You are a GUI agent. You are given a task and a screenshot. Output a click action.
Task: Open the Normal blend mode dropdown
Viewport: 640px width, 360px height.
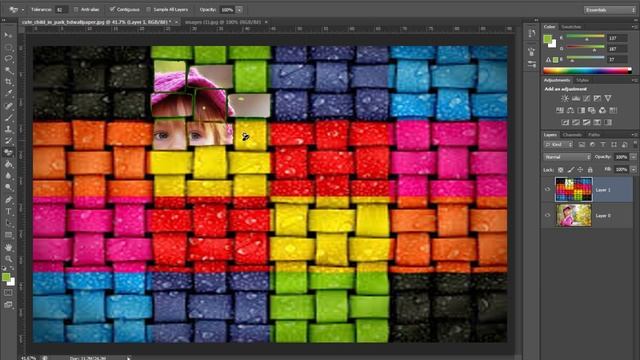tap(567, 157)
